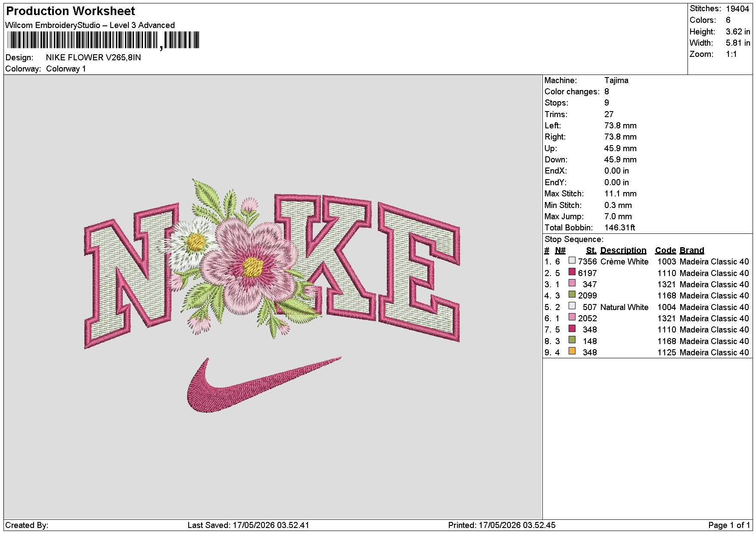
Task: Select the orange swatch in stop row 9
Action: (572, 351)
